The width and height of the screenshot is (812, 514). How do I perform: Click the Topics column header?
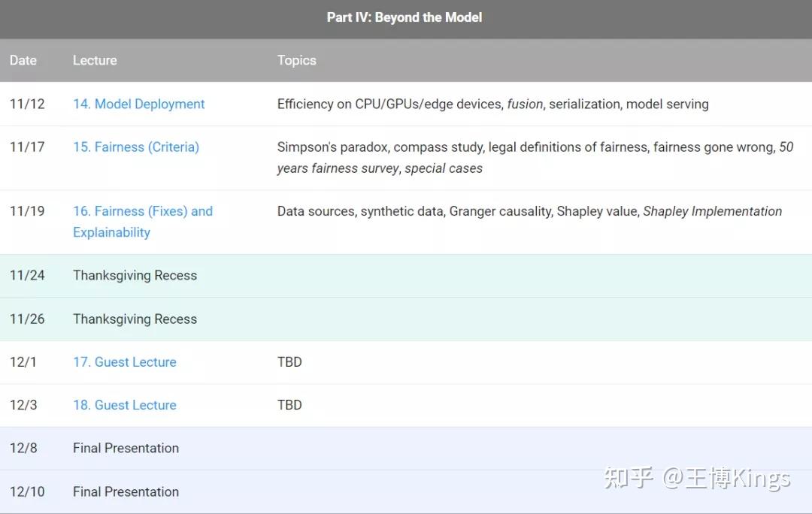tap(296, 60)
